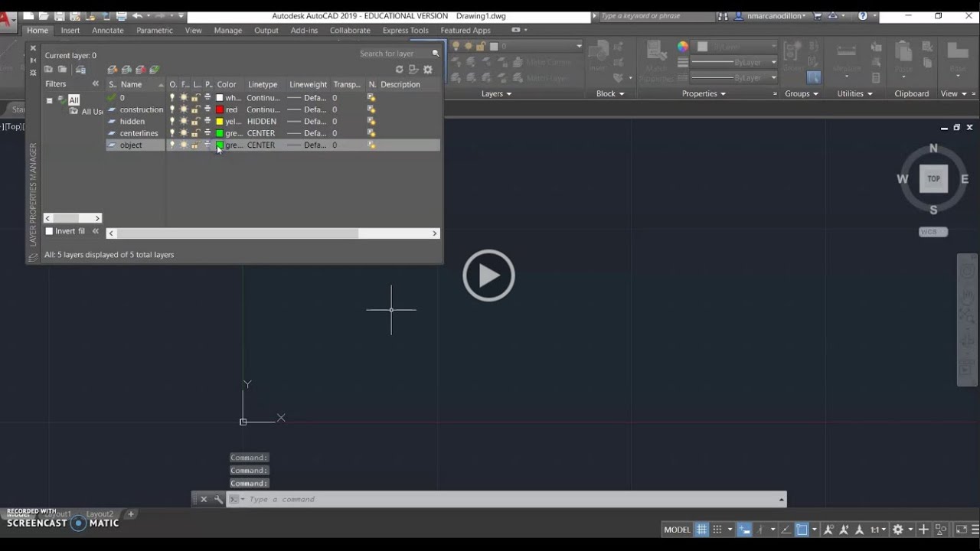Click the Lineweight column header
980x551 pixels.
pos(309,84)
